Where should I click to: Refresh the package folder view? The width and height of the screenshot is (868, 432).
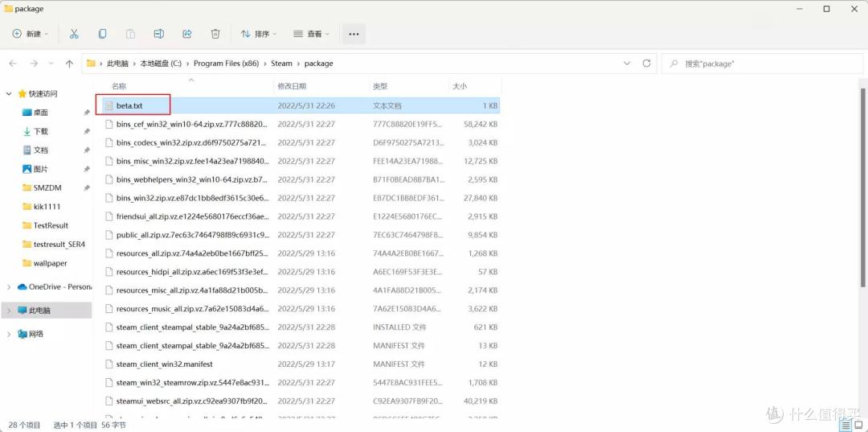pyautogui.click(x=646, y=63)
